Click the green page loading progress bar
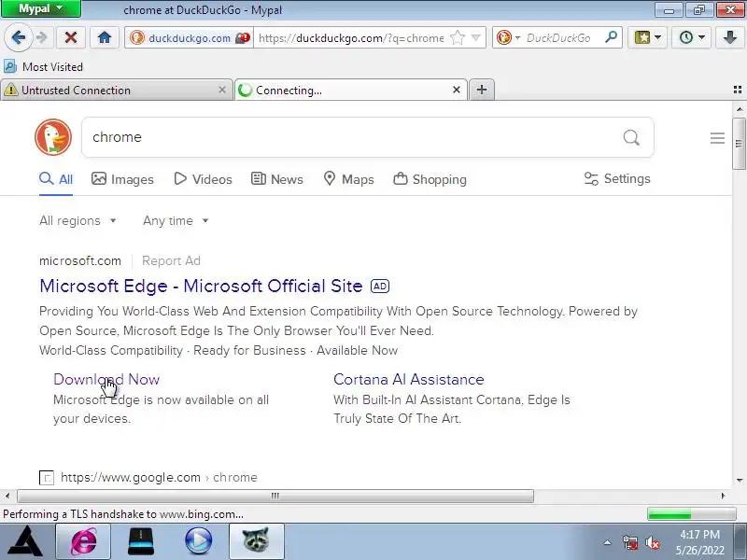The image size is (747, 560). (692, 514)
